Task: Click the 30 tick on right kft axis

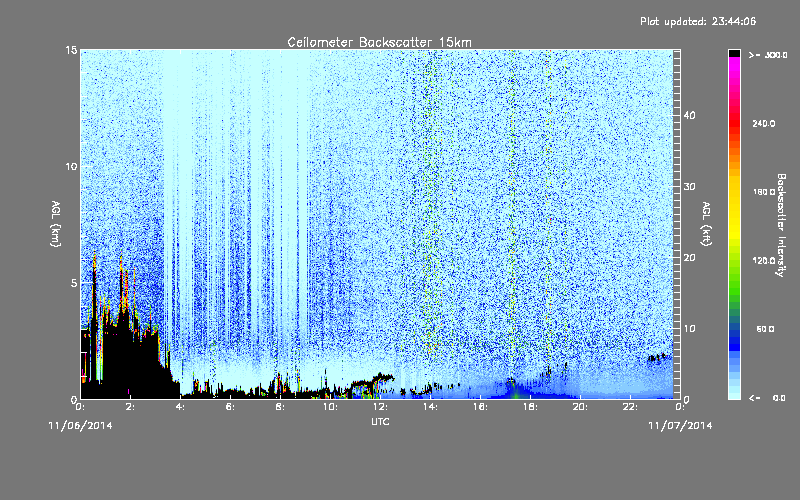Action: point(689,187)
